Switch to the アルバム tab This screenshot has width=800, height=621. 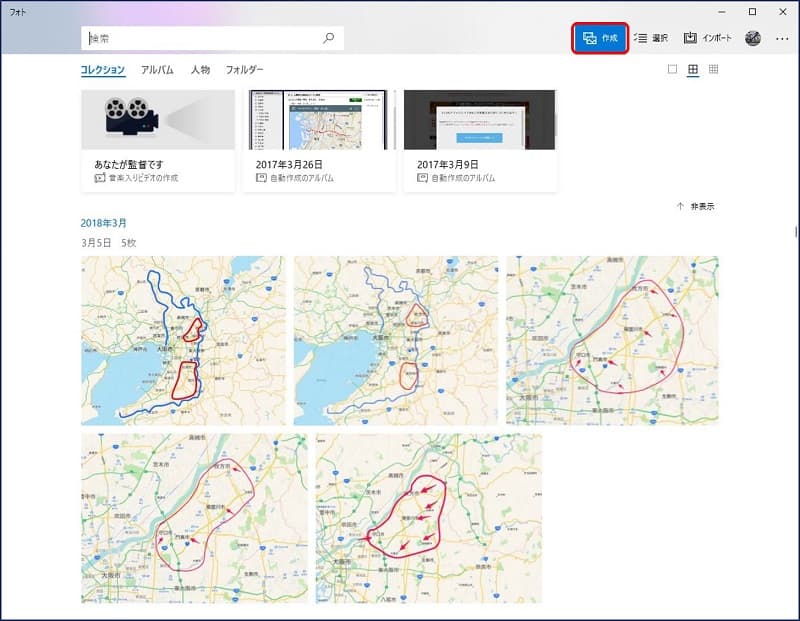point(157,70)
